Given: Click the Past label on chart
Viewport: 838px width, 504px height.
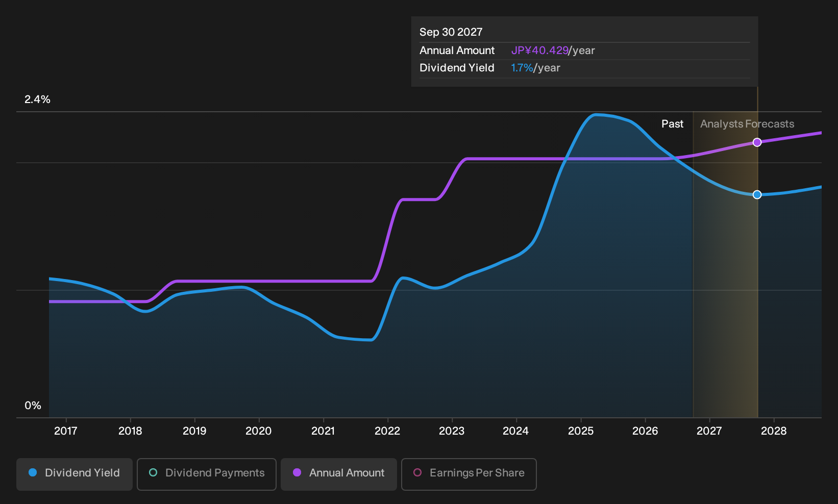Looking at the screenshot, I should (x=673, y=124).
